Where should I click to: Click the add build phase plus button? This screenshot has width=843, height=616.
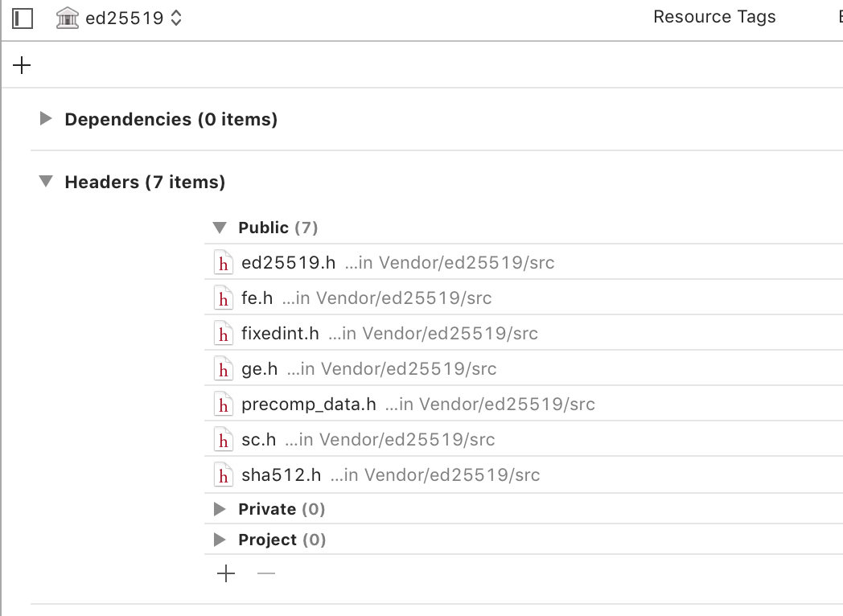21,65
